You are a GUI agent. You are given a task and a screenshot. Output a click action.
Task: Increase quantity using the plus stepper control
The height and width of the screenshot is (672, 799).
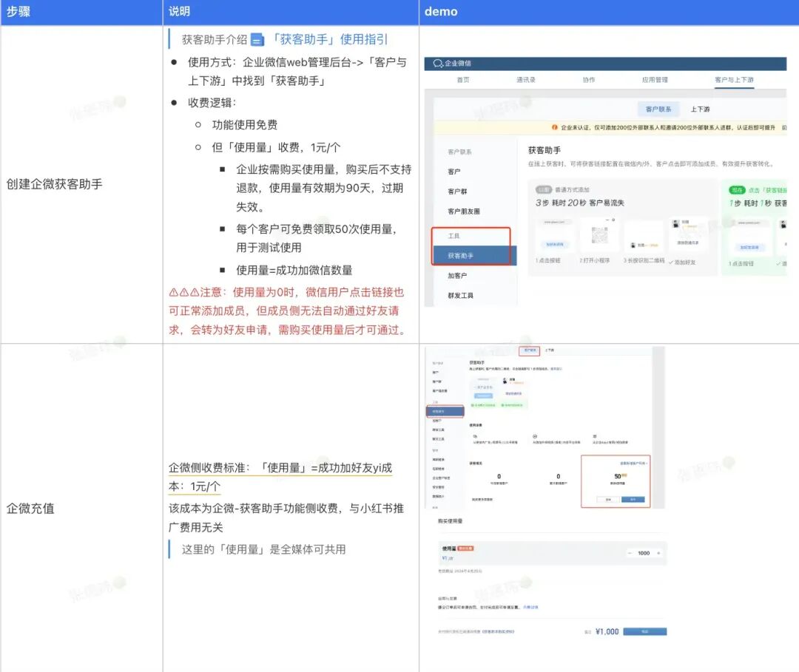pyautogui.click(x=658, y=553)
